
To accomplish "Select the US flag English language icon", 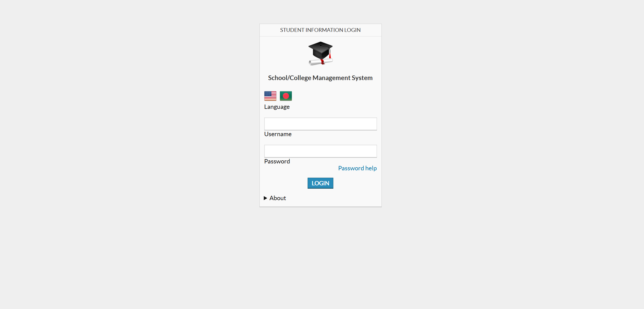I will [270, 96].
